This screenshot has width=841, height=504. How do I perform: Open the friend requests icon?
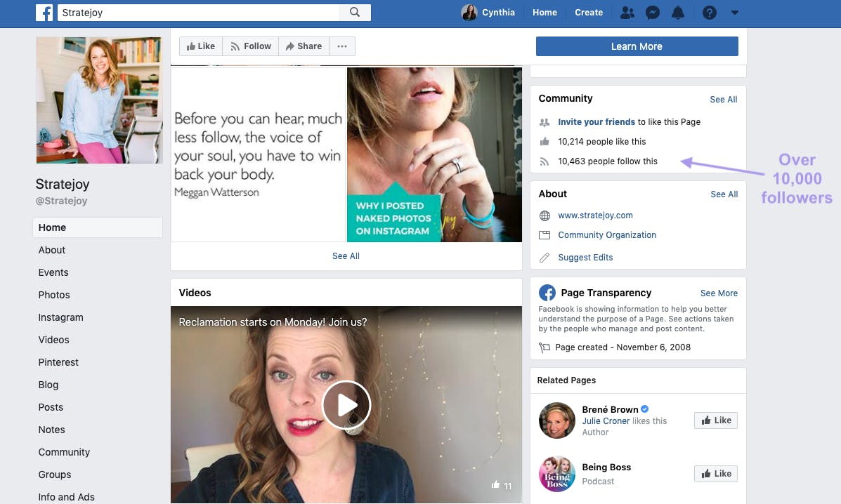pos(627,13)
